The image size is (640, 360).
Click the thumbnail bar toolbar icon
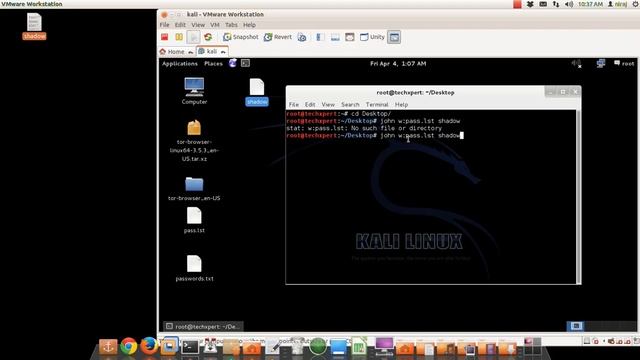tap(335, 37)
